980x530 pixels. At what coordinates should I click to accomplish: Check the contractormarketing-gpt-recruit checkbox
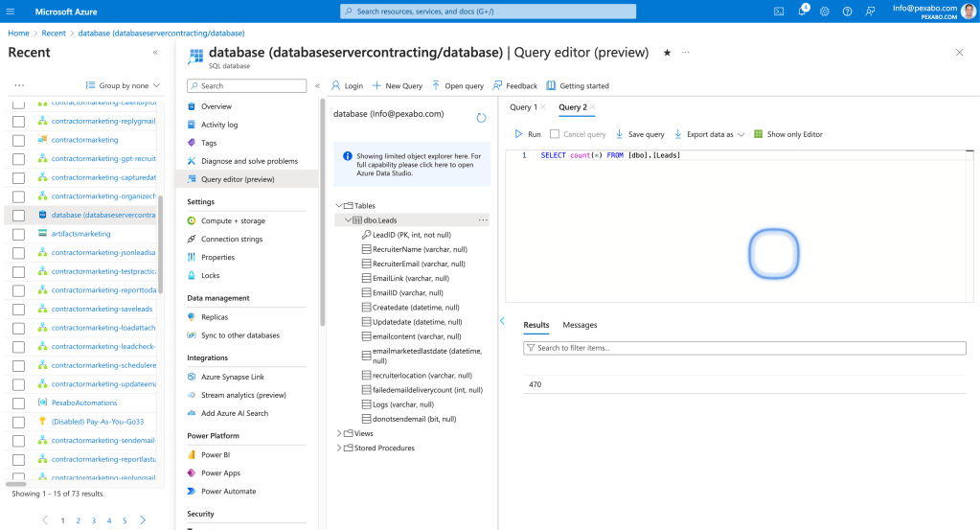point(19,159)
